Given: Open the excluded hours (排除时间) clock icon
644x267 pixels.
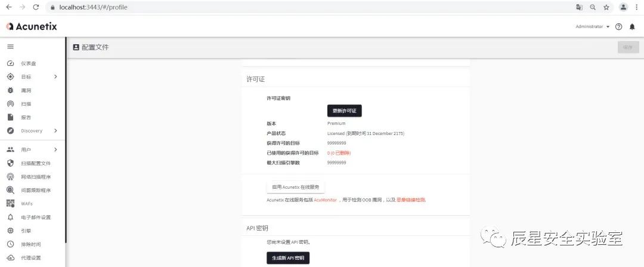Looking at the screenshot, I should pos(11,244).
